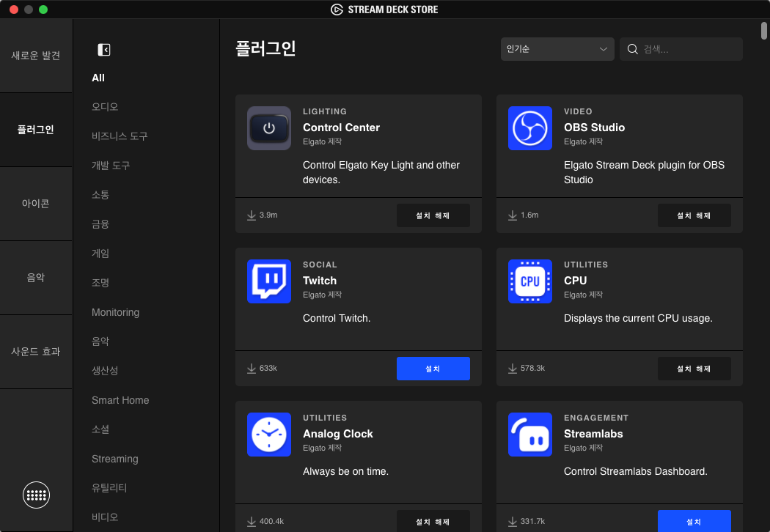Screen dimensions: 770x532
Task: Select the 조명 category
Action: pyautogui.click(x=100, y=283)
